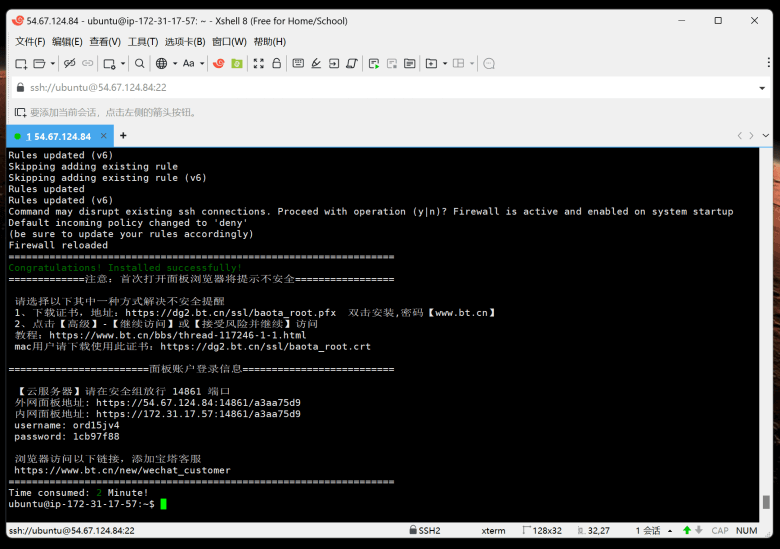Screen dimensions: 780x549
Task: Click the greyed stop script icon
Action: tap(392, 63)
